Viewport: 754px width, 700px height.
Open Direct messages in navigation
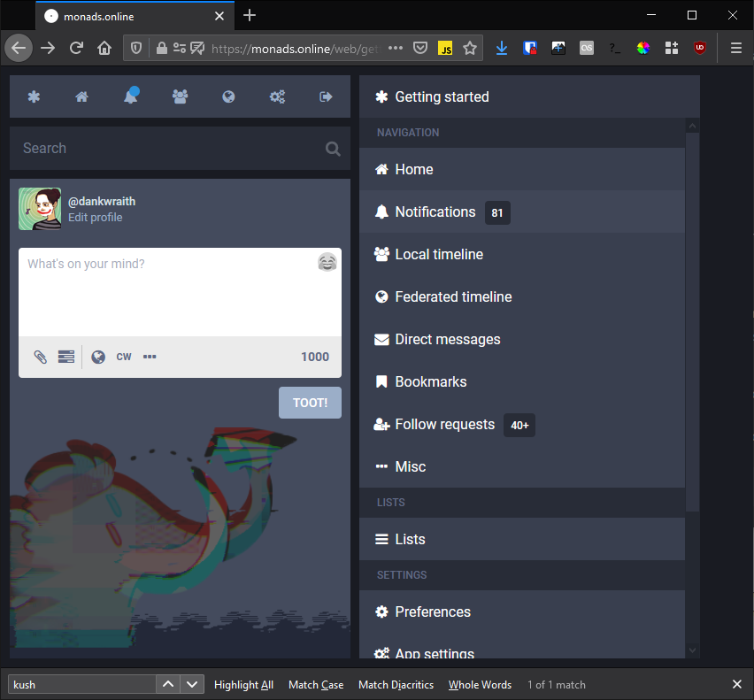(x=447, y=339)
